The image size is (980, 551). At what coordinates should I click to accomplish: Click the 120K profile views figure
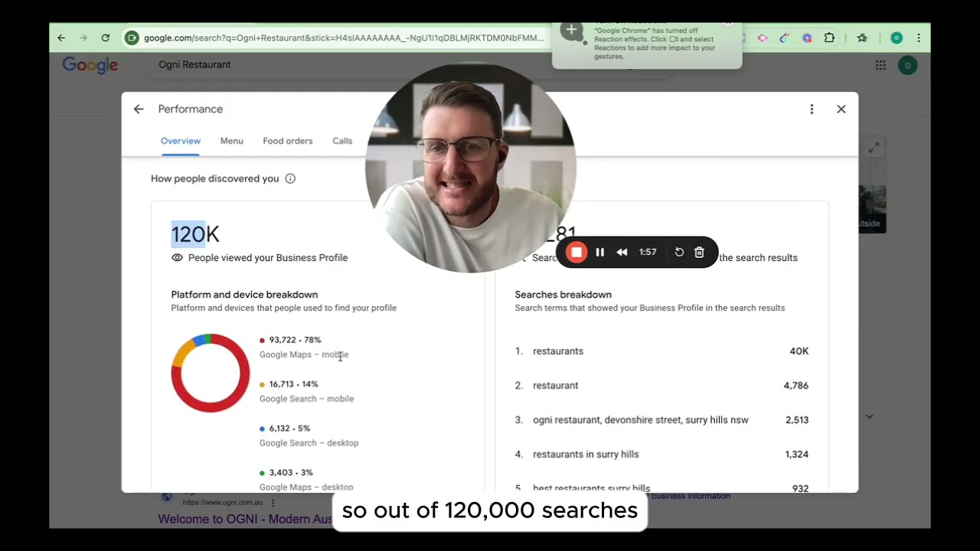(195, 234)
